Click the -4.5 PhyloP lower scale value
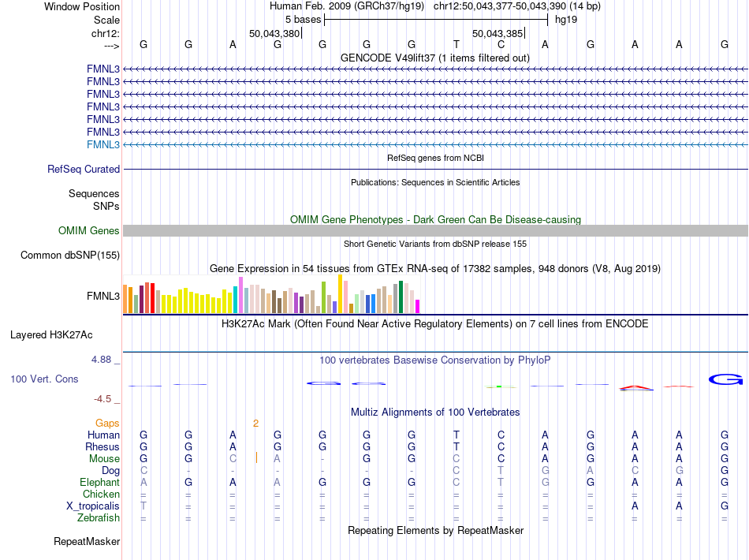The width and height of the screenshot is (749, 560). (x=102, y=399)
